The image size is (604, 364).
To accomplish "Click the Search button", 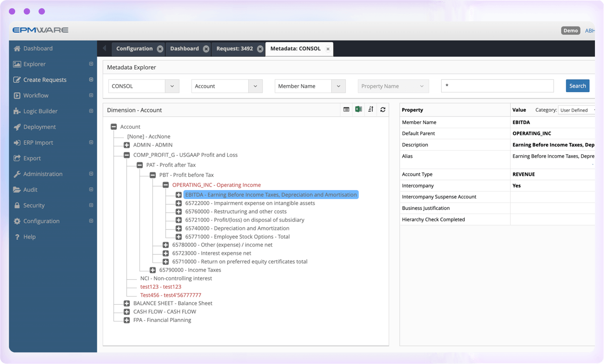I will (577, 86).
